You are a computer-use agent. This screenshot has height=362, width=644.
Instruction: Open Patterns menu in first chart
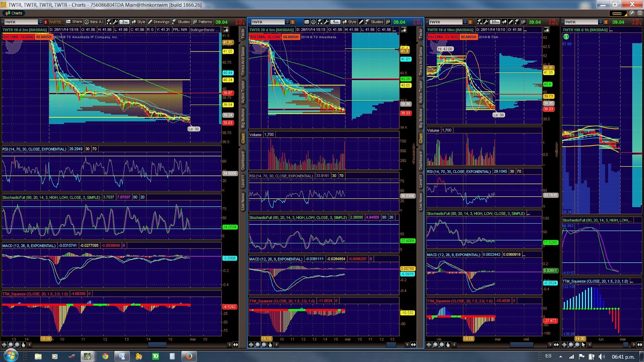(x=202, y=22)
